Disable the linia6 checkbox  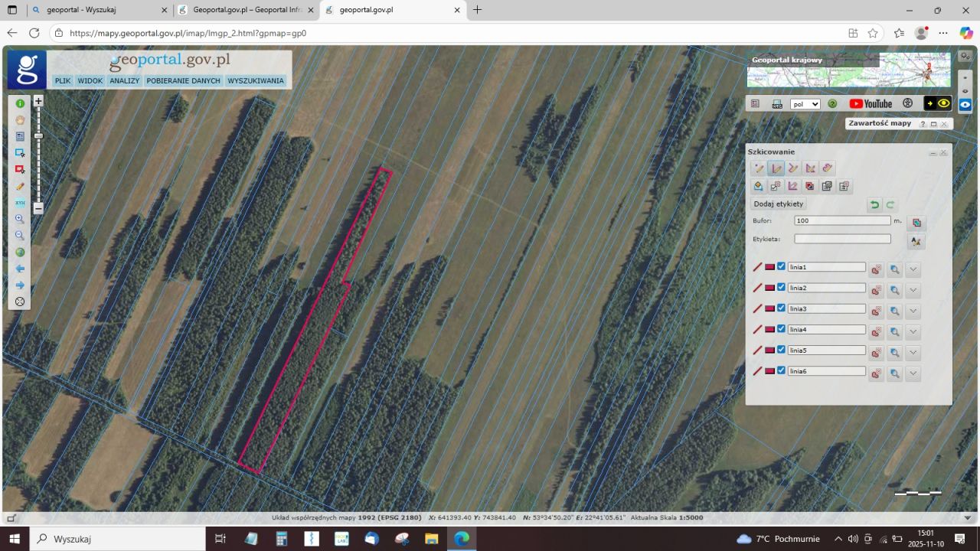782,370
